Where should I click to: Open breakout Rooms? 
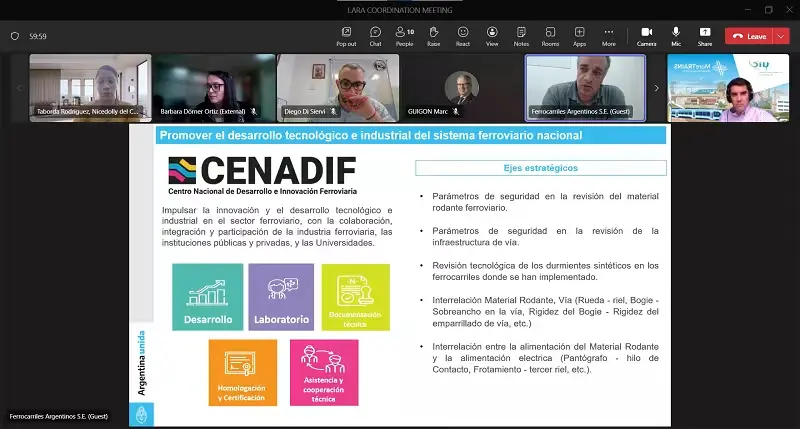(x=550, y=37)
